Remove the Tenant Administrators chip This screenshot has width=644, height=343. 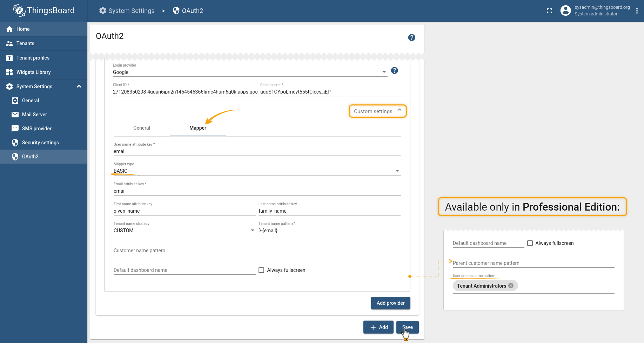511,286
